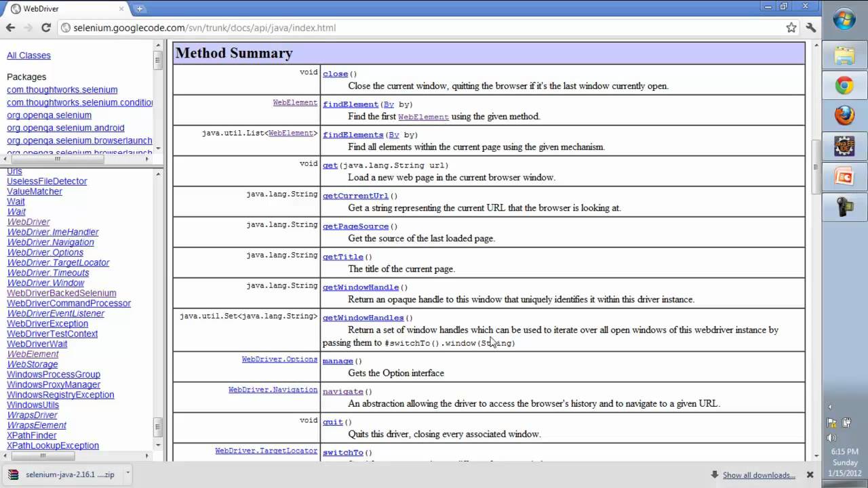Open Windows Start orb
868x488 pixels.
tap(844, 20)
